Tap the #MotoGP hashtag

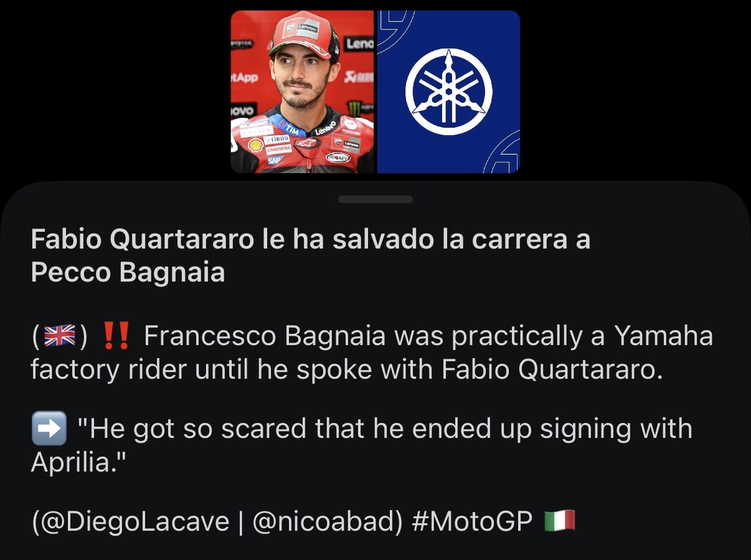(x=472, y=521)
